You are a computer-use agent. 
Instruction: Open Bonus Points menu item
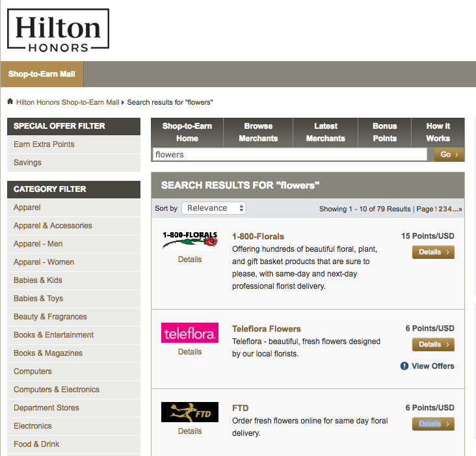coord(384,132)
